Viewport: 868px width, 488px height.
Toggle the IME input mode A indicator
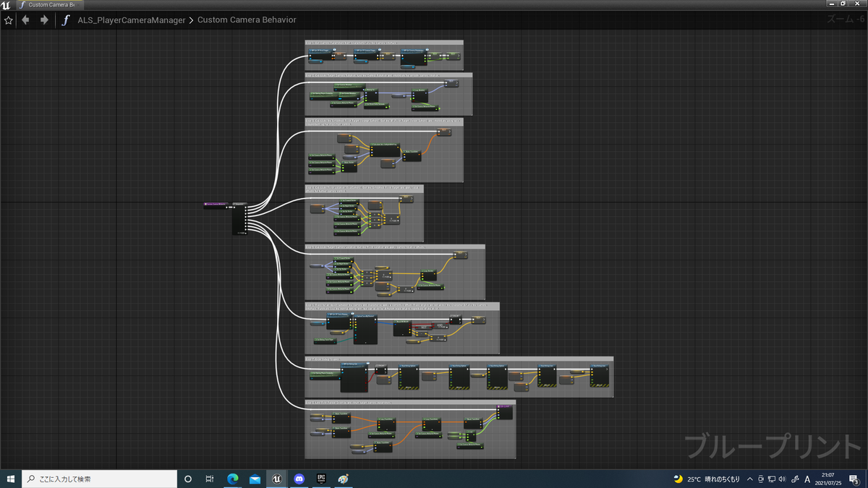807,479
